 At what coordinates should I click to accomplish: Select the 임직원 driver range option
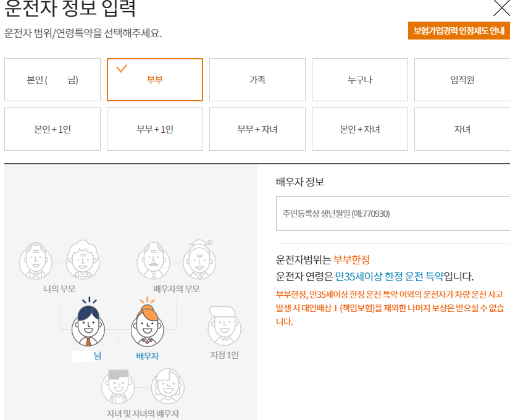462,80
